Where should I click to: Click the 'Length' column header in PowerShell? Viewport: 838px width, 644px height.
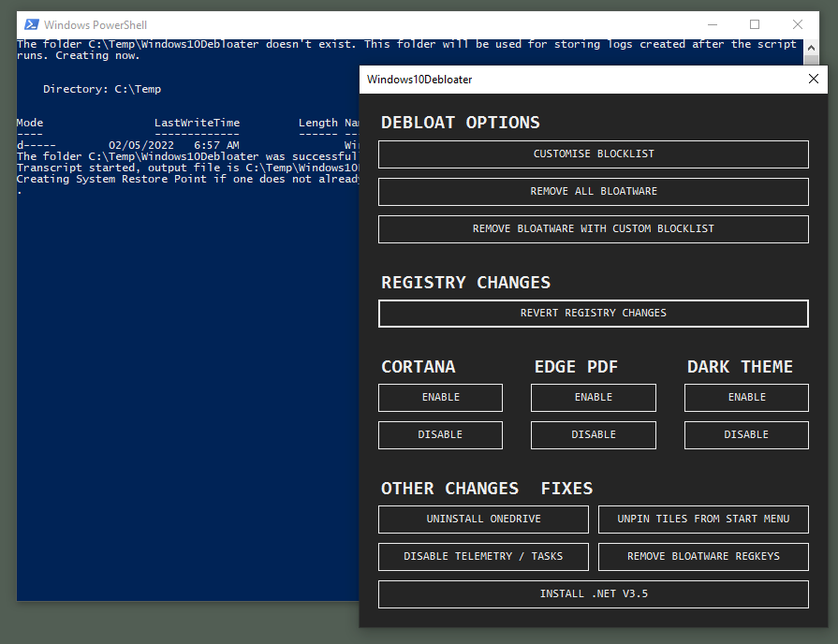coord(318,123)
